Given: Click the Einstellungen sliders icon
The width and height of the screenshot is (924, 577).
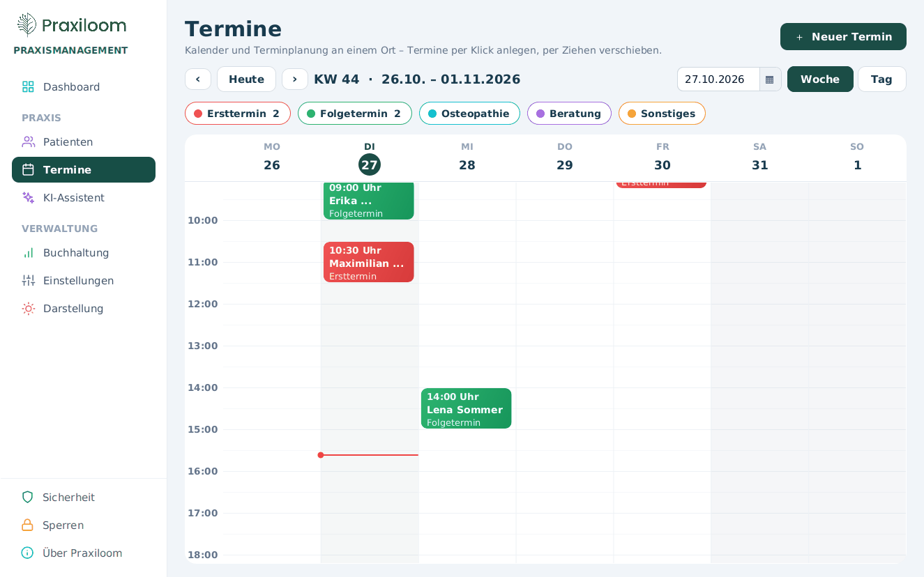Looking at the screenshot, I should point(28,280).
